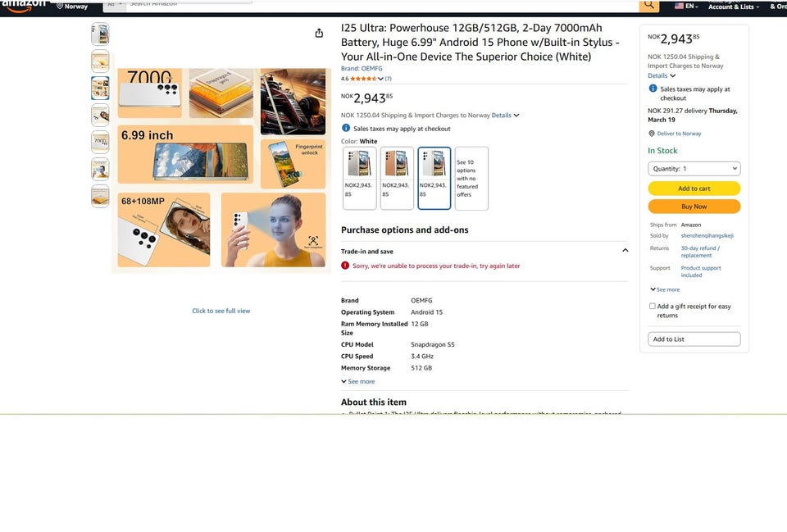Click the Amazon logo
This screenshot has height=532, width=787.
coord(24,6)
